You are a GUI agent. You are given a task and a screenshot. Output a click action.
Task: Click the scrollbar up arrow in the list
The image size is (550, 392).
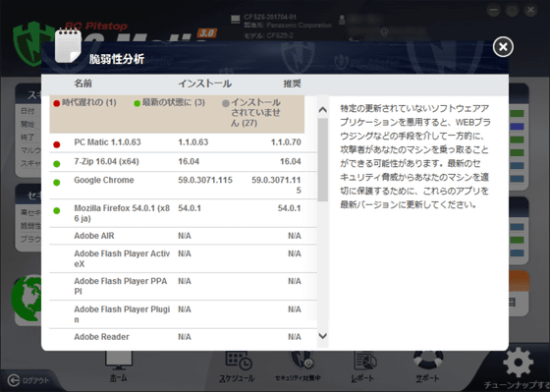click(x=323, y=110)
